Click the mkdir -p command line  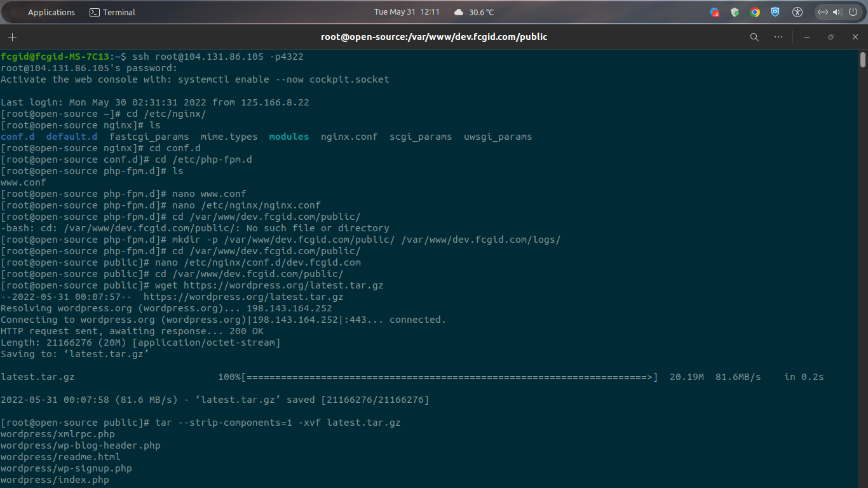click(x=281, y=240)
